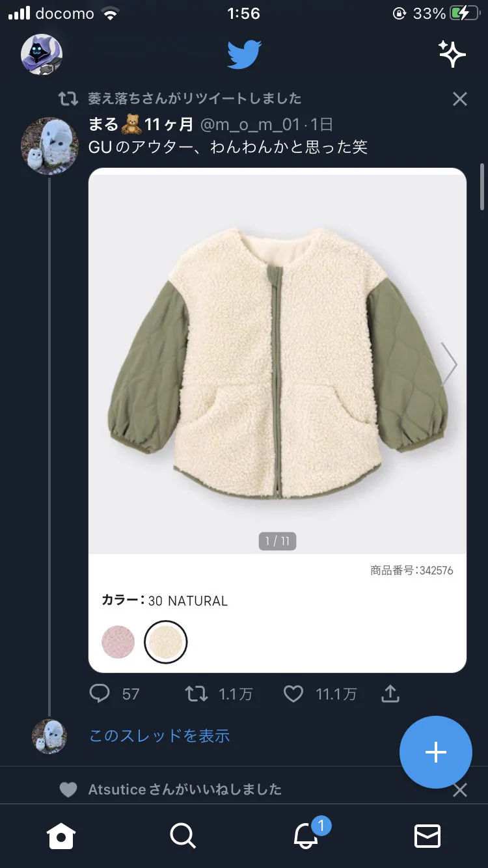488x868 pixels.
Task: Open Direct Messages envelope tab
Action: tap(427, 835)
